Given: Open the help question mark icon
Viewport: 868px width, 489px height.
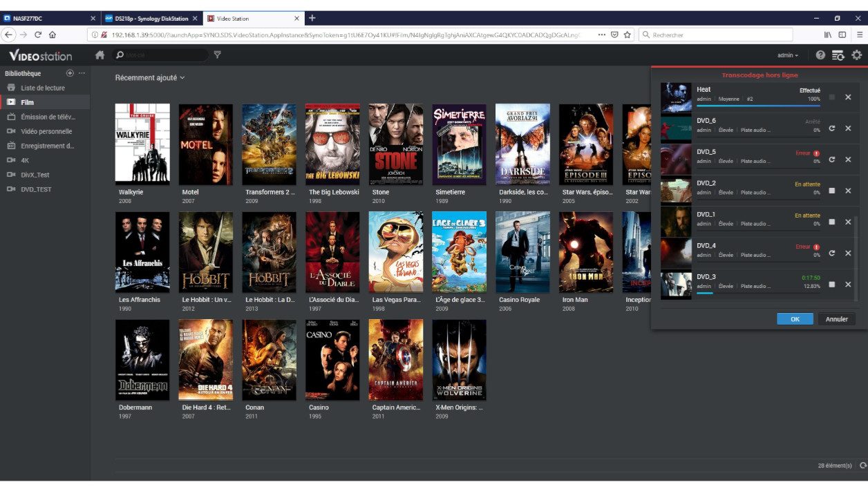Looking at the screenshot, I should [x=820, y=55].
